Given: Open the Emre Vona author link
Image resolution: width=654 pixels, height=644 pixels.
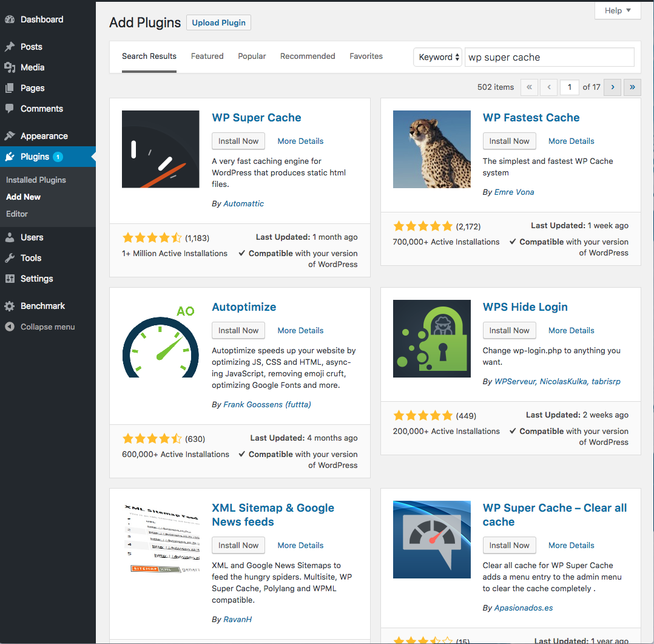Looking at the screenshot, I should pyautogui.click(x=514, y=192).
